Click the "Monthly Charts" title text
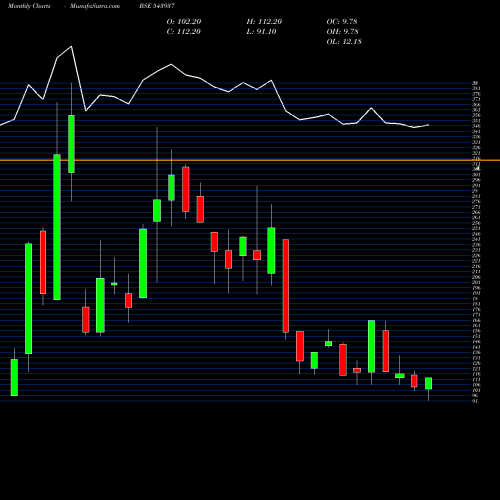 coord(29,6)
